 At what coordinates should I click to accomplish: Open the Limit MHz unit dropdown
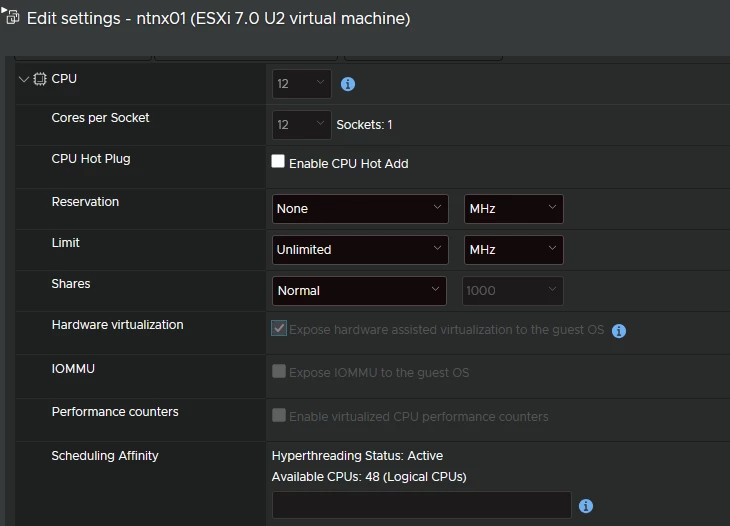[x=514, y=250]
